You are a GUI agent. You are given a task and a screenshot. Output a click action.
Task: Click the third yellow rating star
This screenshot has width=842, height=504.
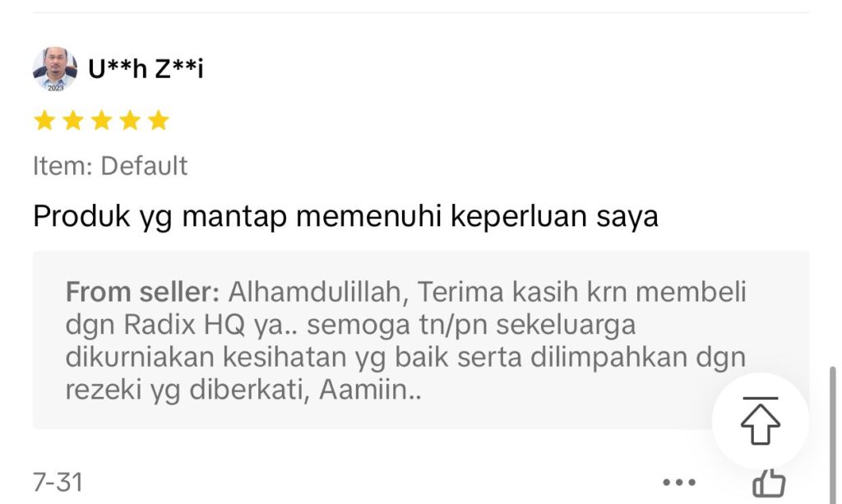(x=101, y=120)
